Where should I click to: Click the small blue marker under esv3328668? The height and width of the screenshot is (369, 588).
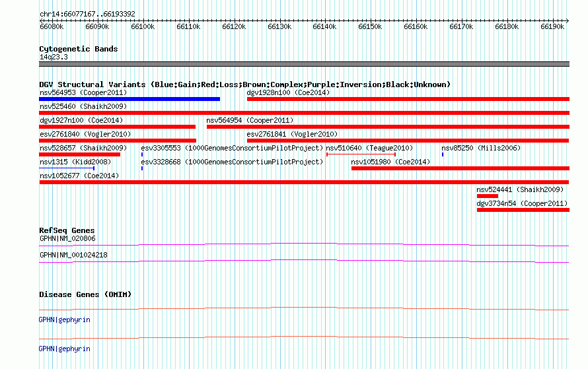click(x=142, y=168)
